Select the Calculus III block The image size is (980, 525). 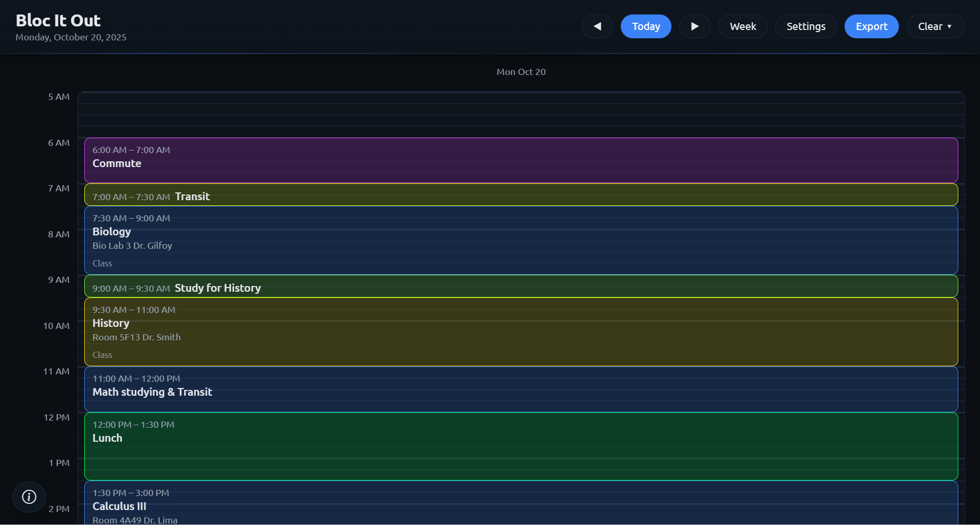(x=521, y=504)
